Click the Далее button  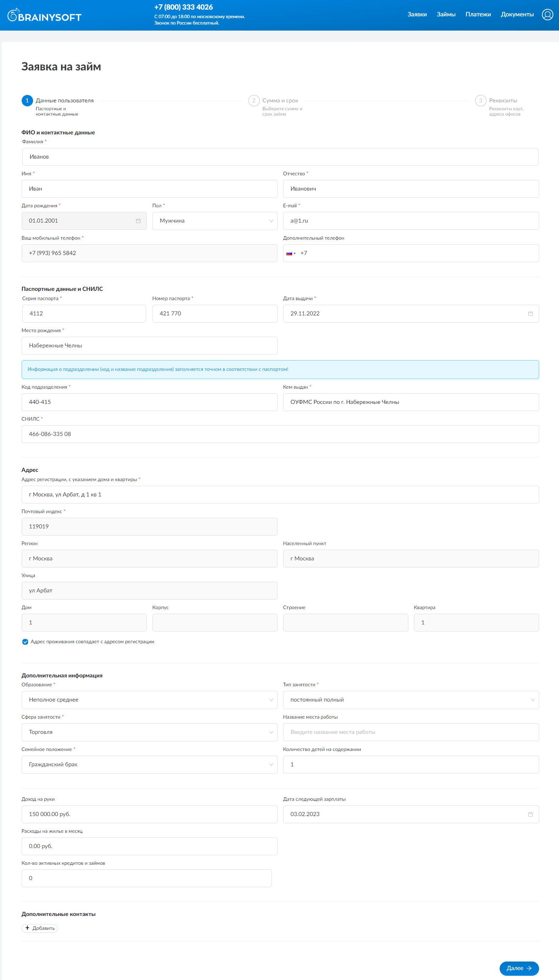pos(519,968)
